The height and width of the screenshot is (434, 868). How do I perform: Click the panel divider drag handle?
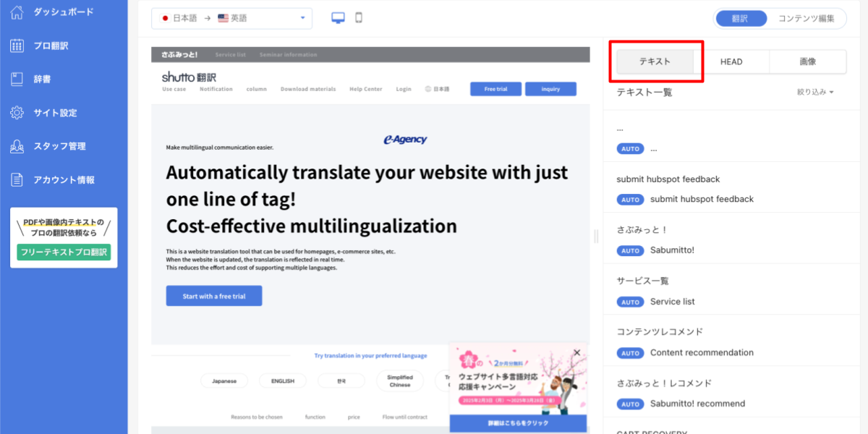tap(597, 236)
